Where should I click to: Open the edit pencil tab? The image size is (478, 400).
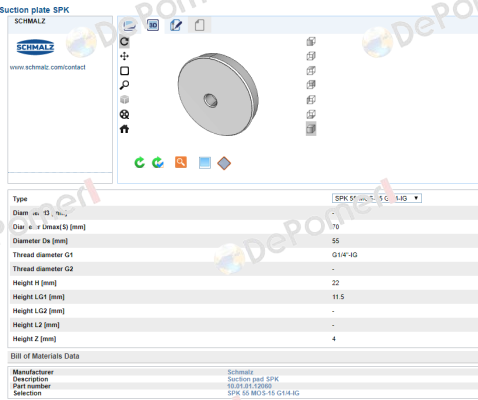click(176, 25)
